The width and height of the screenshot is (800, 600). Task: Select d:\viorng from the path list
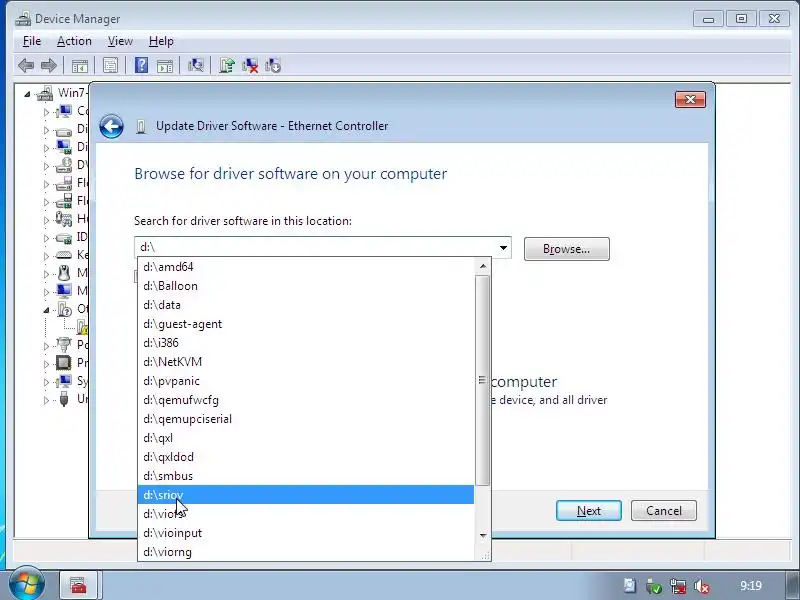click(306, 552)
